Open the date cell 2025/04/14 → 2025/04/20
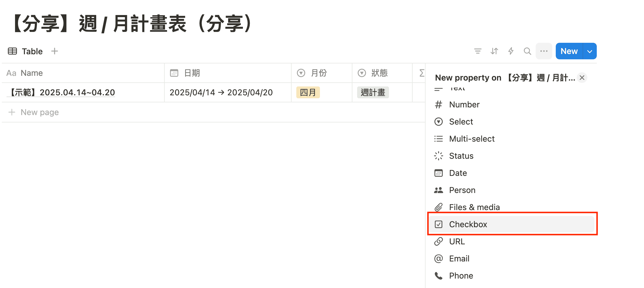The width and height of the screenshot is (644, 288). pos(221,92)
